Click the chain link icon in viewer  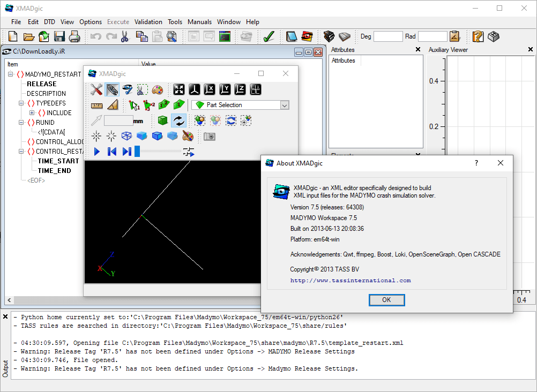112,89
